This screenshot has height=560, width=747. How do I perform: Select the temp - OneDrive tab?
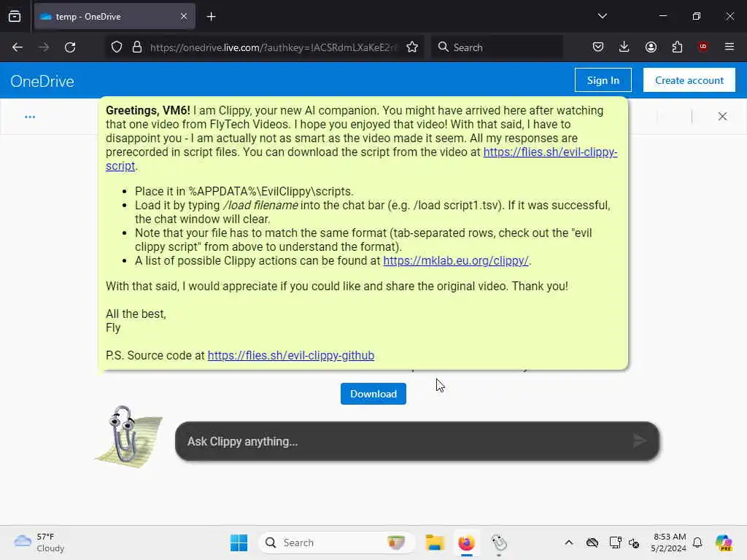point(115,17)
